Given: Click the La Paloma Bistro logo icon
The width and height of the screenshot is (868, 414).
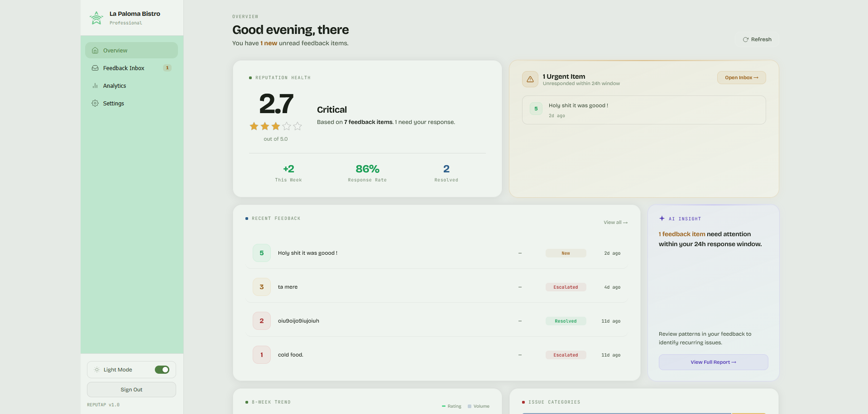Looking at the screenshot, I should 96,18.
